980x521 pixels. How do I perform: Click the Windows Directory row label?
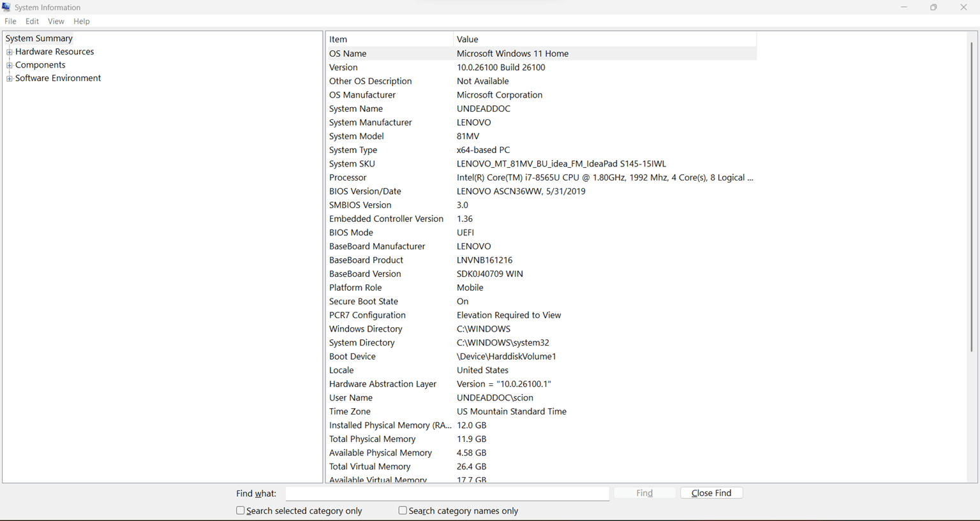point(366,329)
